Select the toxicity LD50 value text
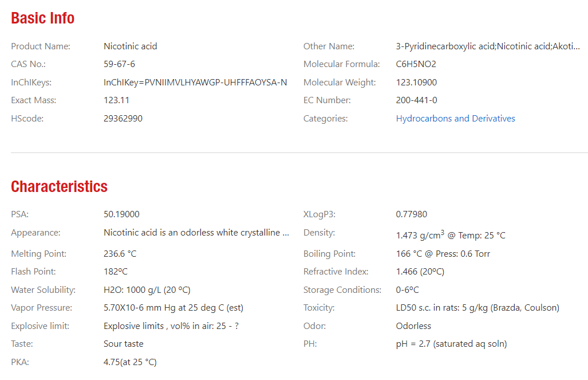The width and height of the screenshot is (588, 380). [477, 308]
